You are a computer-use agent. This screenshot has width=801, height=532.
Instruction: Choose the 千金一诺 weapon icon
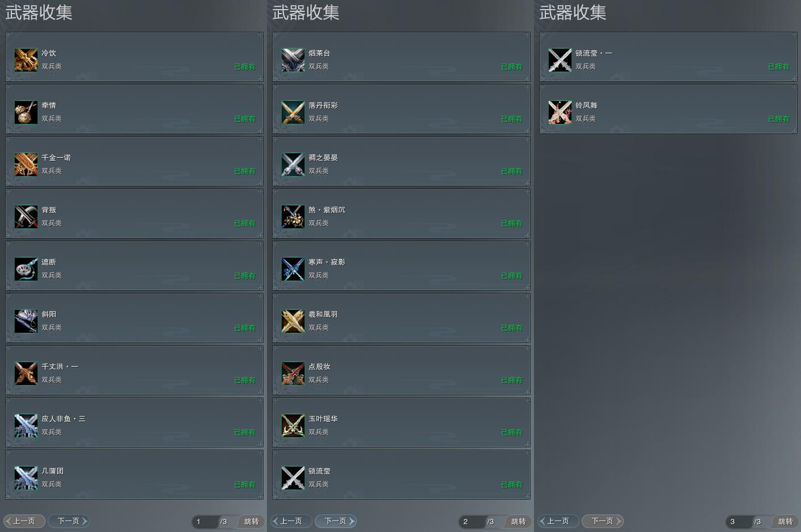pyautogui.click(x=26, y=164)
